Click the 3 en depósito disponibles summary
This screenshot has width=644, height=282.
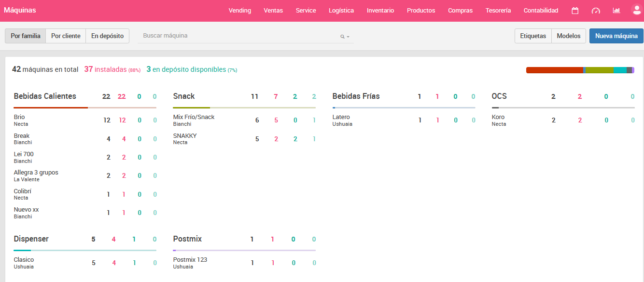coord(192,69)
